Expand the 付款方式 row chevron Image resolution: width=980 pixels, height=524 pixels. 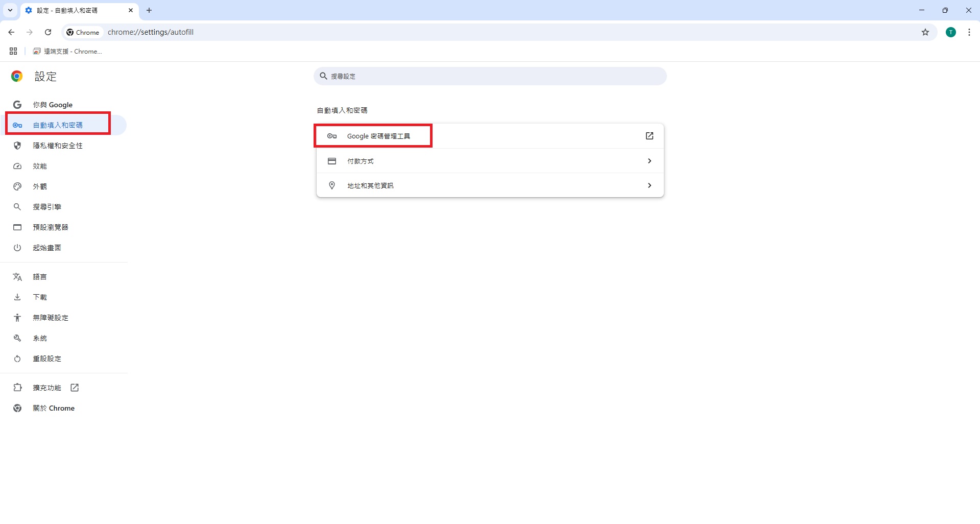pos(649,160)
